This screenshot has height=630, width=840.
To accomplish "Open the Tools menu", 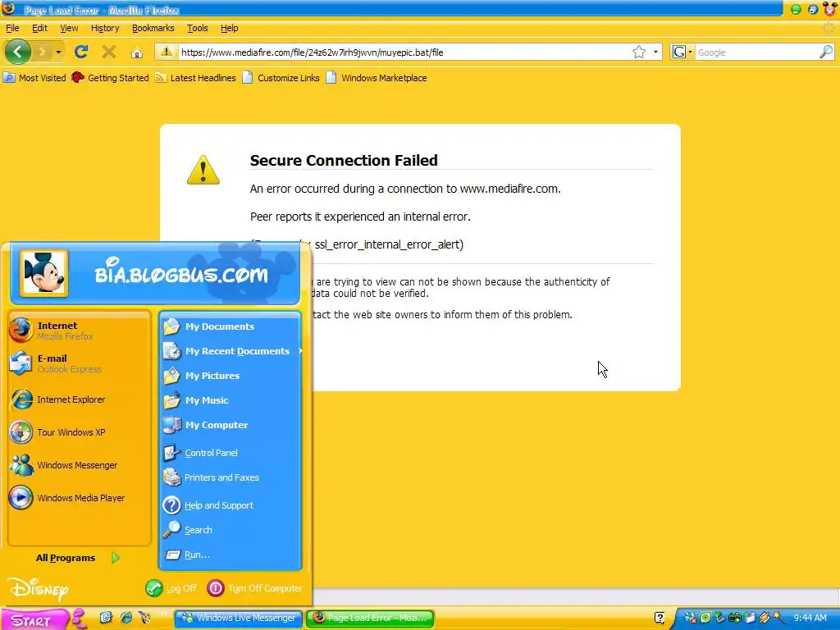I will (197, 28).
